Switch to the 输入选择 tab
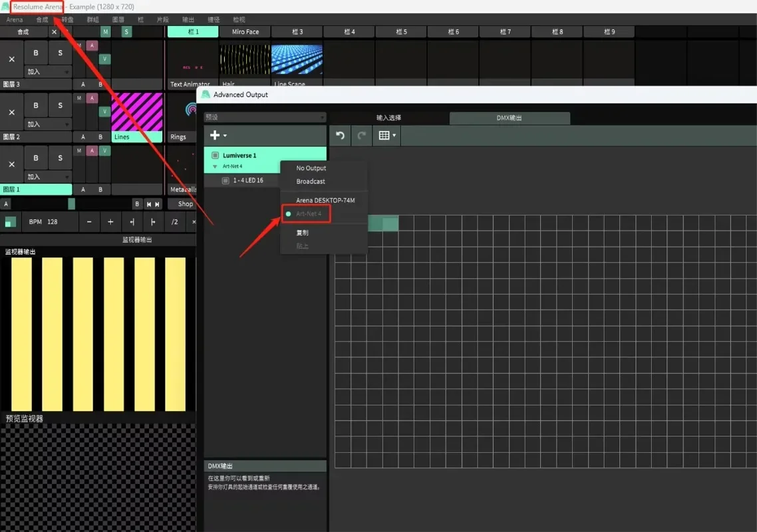Image resolution: width=757 pixels, height=532 pixels. click(388, 118)
